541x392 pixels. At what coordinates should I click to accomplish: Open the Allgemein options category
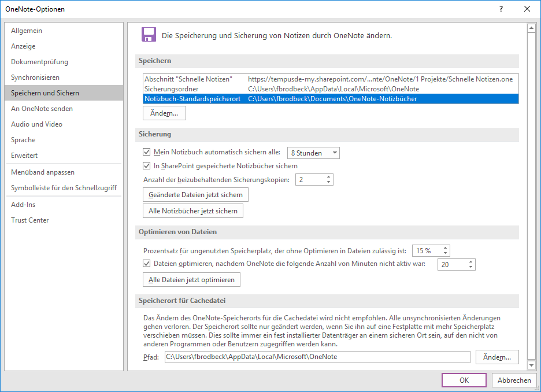64,31
